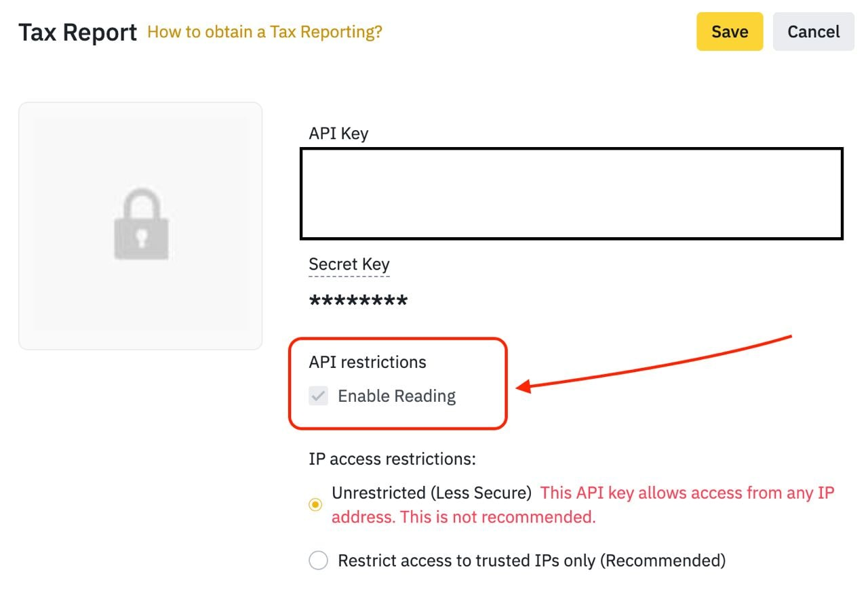868x616 pixels.
Task: Toggle the Enable Reading label text
Action: (397, 396)
